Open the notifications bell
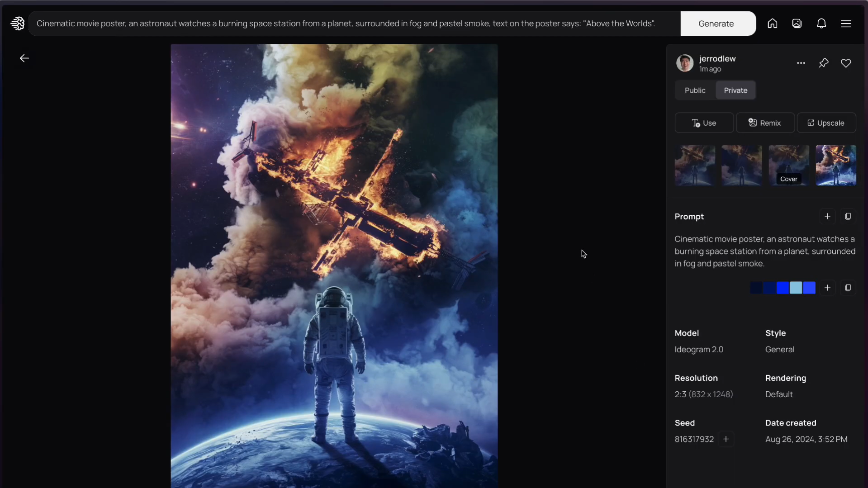The width and height of the screenshot is (868, 488). pos(821,24)
